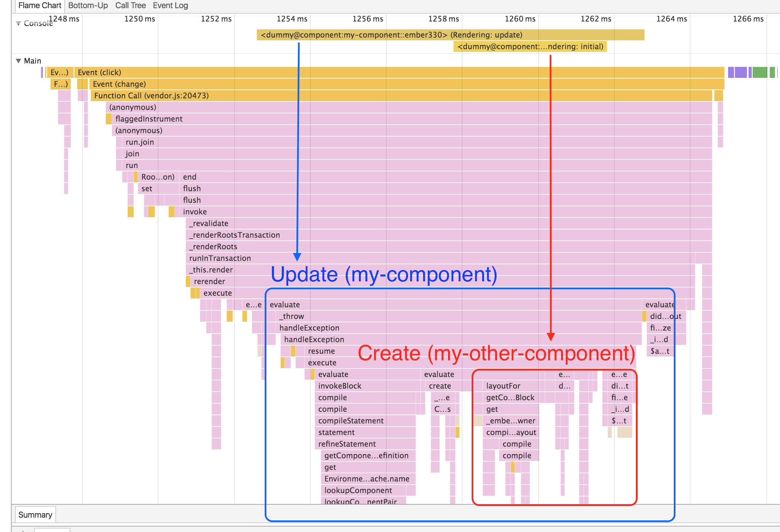Collapse the Main track section
The width and height of the screenshot is (780, 532).
coord(18,61)
